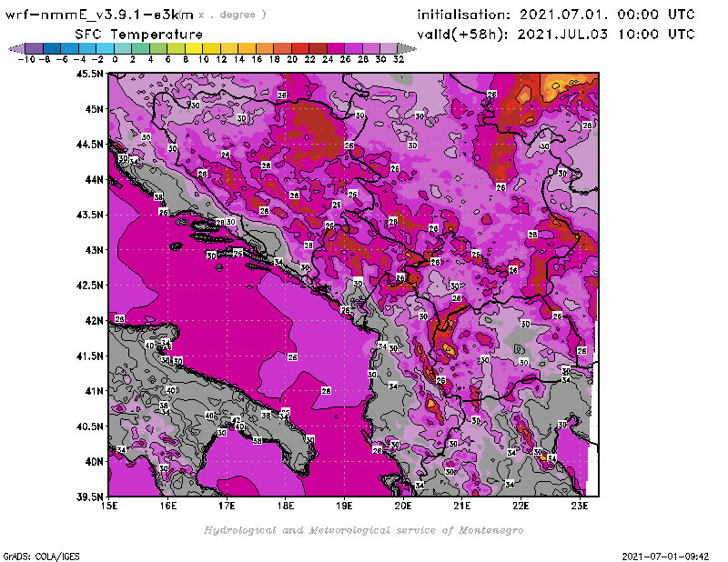Viewport: 728px width, 562px height.
Task: Click the gray arrow swatch right of legend value 32
Action: pyautogui.click(x=406, y=48)
